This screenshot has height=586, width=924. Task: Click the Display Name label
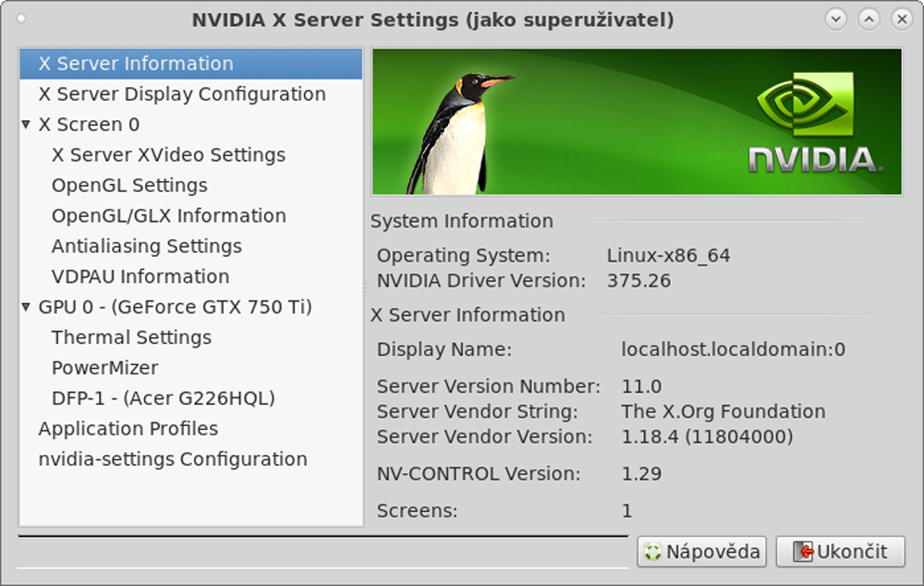pyautogui.click(x=444, y=349)
